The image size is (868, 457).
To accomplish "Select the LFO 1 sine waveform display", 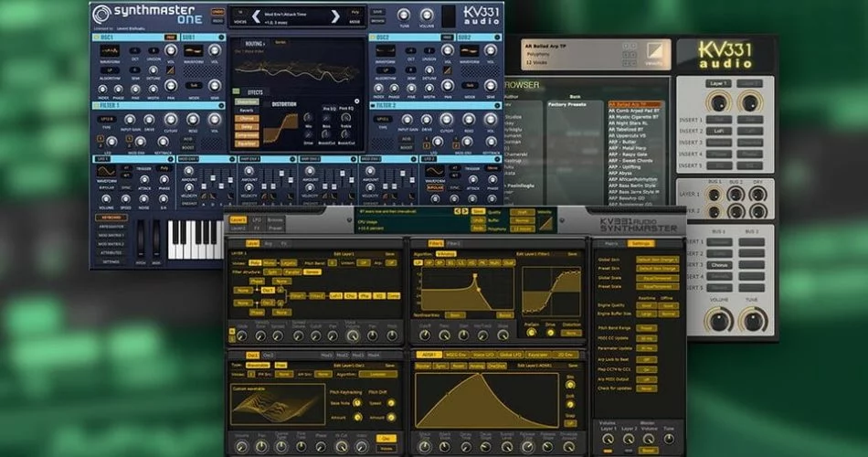I will pos(106,171).
